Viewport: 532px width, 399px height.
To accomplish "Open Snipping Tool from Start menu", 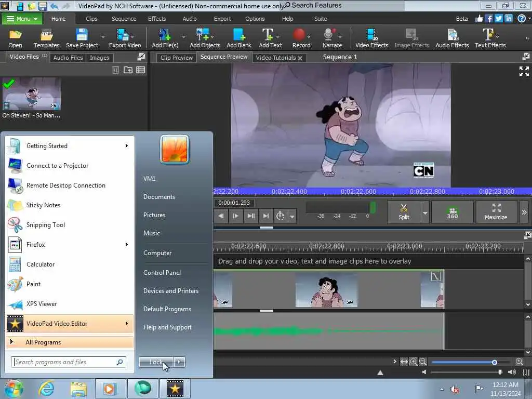I will pos(70,224).
